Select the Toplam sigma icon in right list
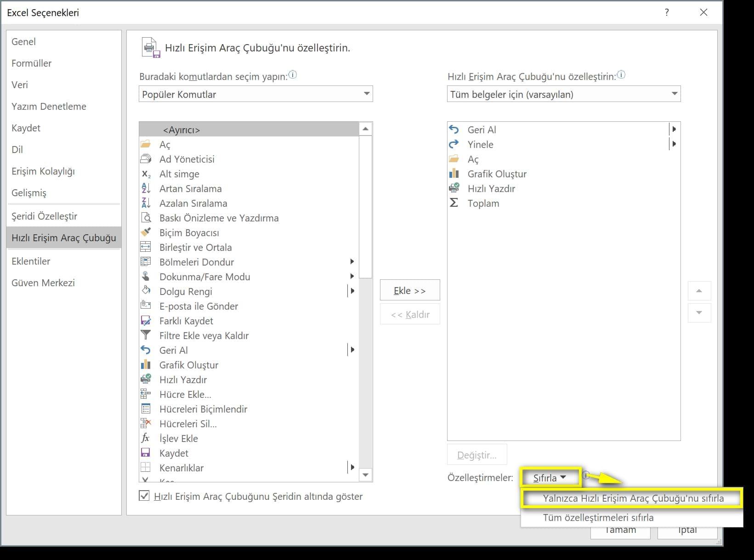 click(454, 203)
